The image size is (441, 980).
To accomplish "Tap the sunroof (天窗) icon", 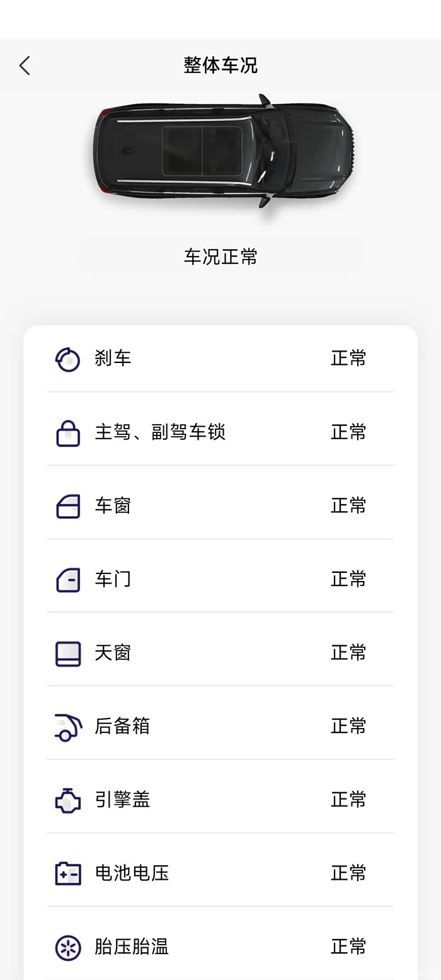I will click(67, 654).
